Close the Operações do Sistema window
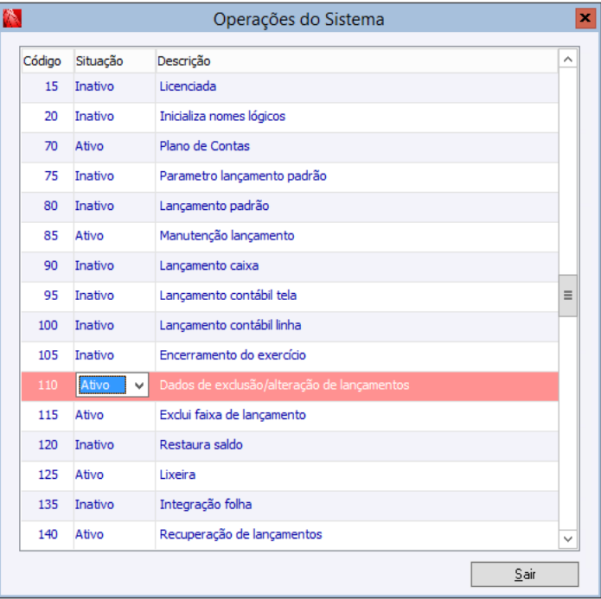Screen dimensions: 601x599 [x=585, y=18]
